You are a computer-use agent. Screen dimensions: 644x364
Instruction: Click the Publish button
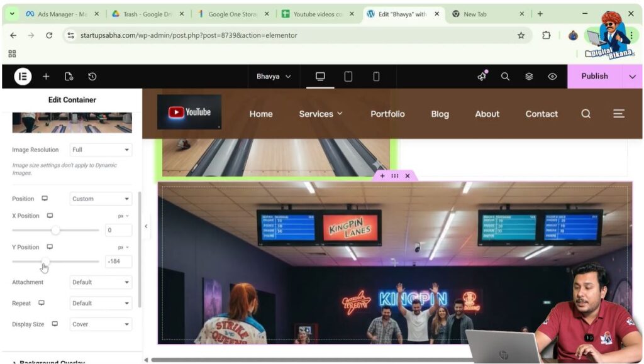[594, 76]
